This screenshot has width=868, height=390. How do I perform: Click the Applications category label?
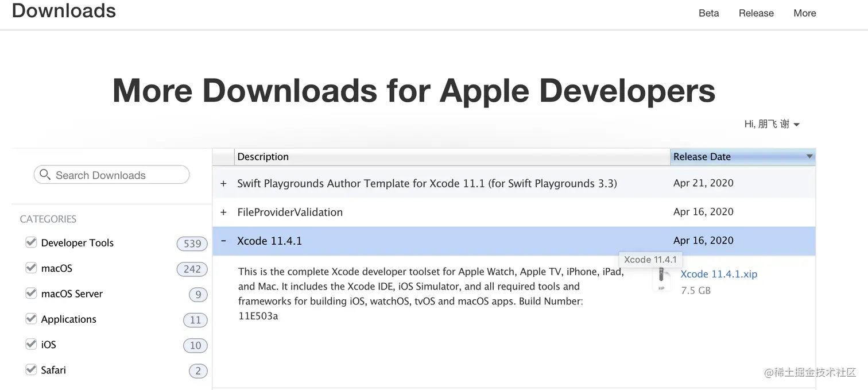pyautogui.click(x=69, y=319)
